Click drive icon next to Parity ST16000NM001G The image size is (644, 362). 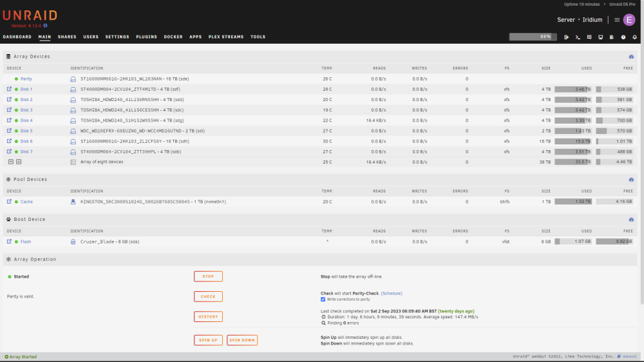(x=73, y=79)
